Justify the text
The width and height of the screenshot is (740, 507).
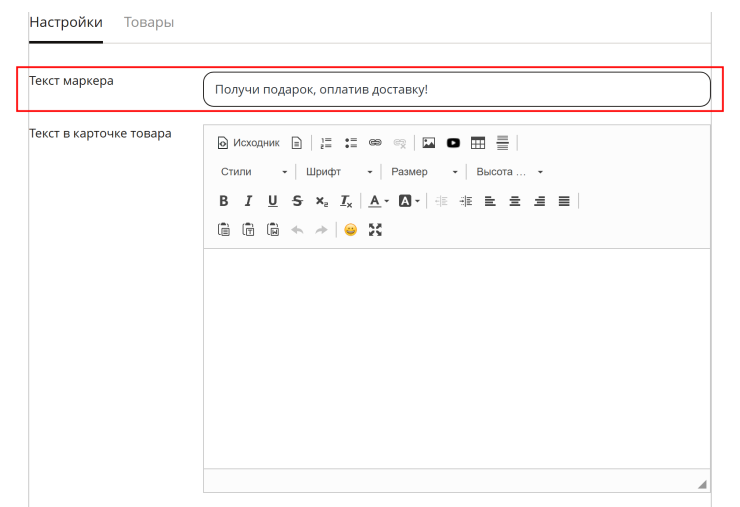[x=564, y=201]
